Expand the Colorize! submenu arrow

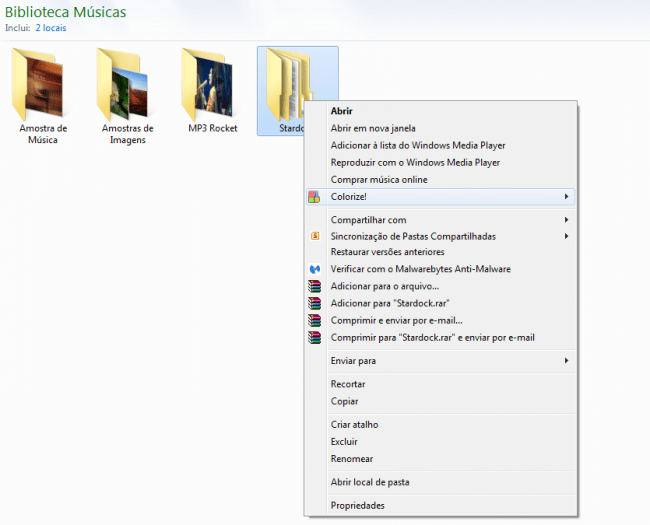[x=567, y=197]
